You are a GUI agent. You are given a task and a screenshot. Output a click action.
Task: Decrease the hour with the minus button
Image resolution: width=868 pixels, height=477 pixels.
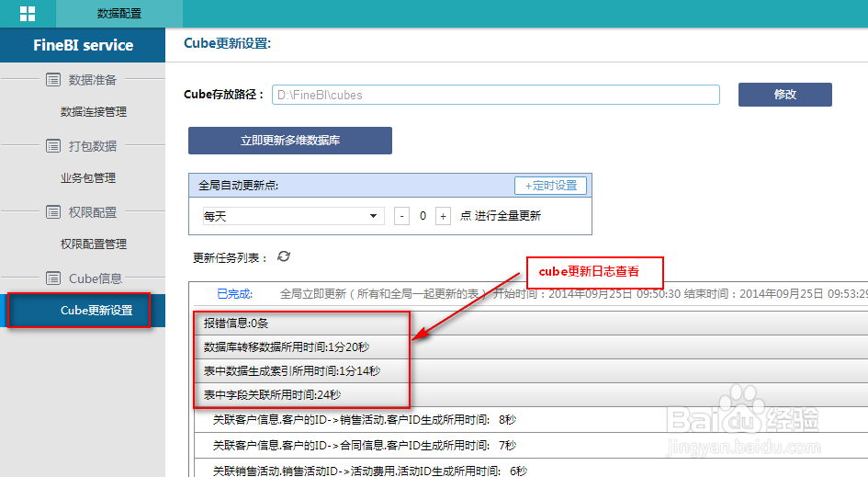(402, 216)
